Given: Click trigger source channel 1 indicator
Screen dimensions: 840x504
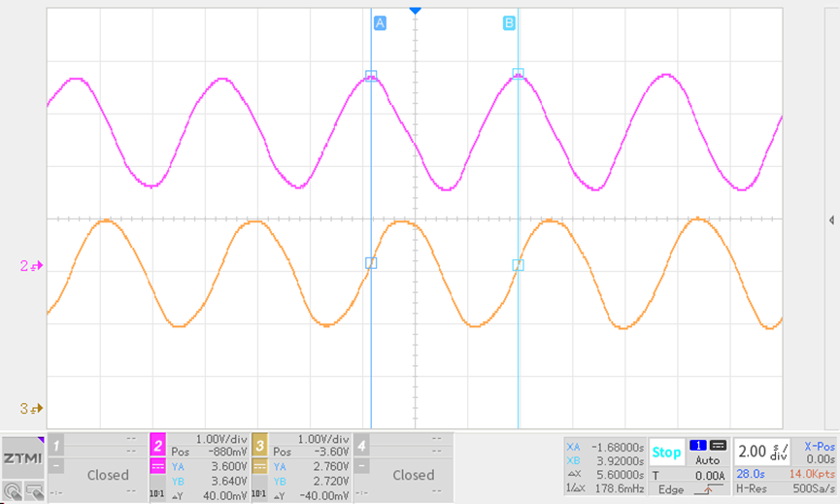Looking at the screenshot, I should pos(698,446).
